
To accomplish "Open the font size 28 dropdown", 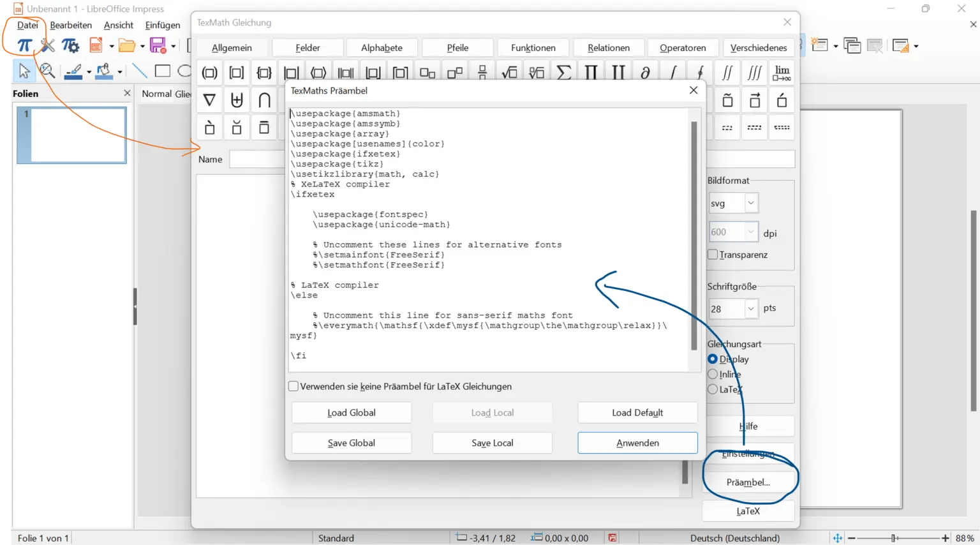I will 751,309.
